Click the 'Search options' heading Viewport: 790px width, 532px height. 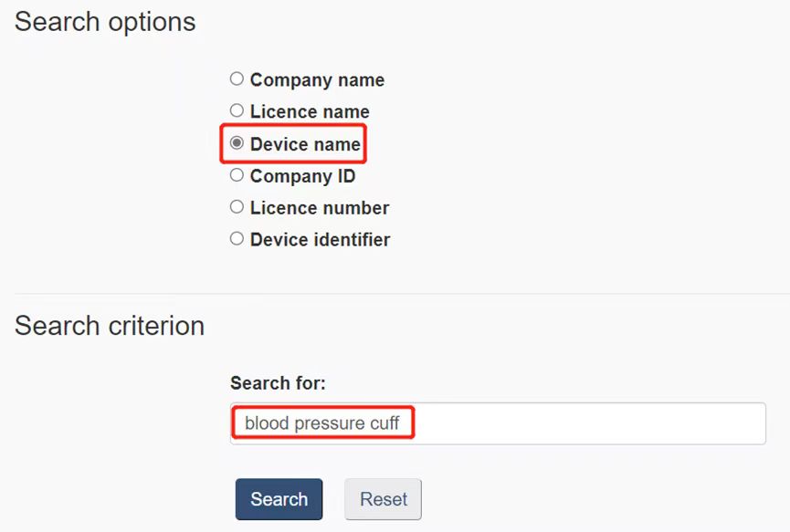tap(105, 22)
